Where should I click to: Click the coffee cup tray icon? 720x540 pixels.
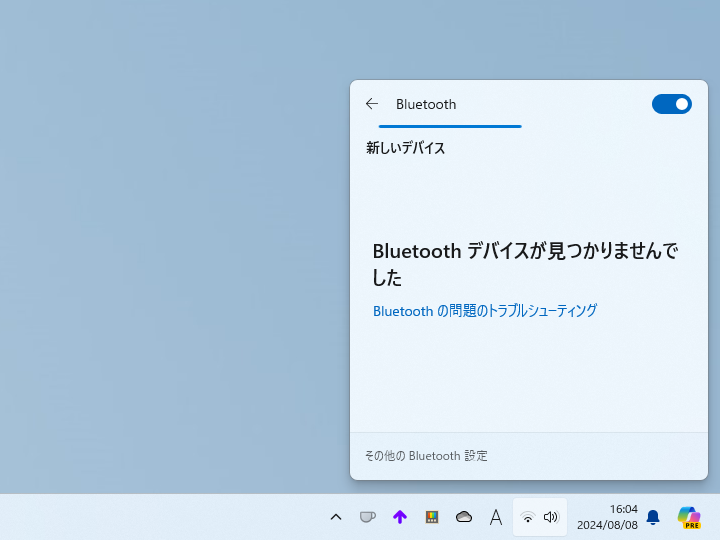[367, 518]
